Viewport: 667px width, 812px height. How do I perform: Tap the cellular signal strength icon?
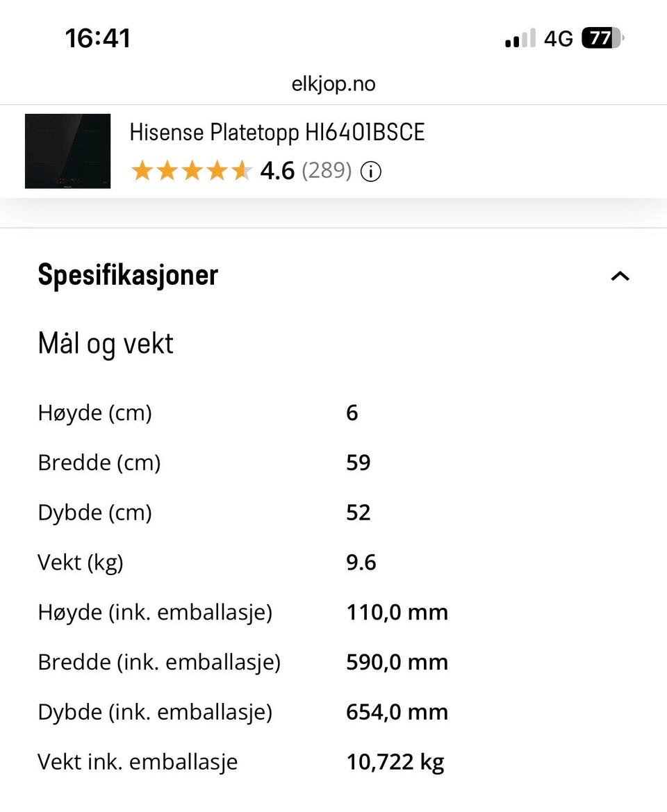click(520, 38)
